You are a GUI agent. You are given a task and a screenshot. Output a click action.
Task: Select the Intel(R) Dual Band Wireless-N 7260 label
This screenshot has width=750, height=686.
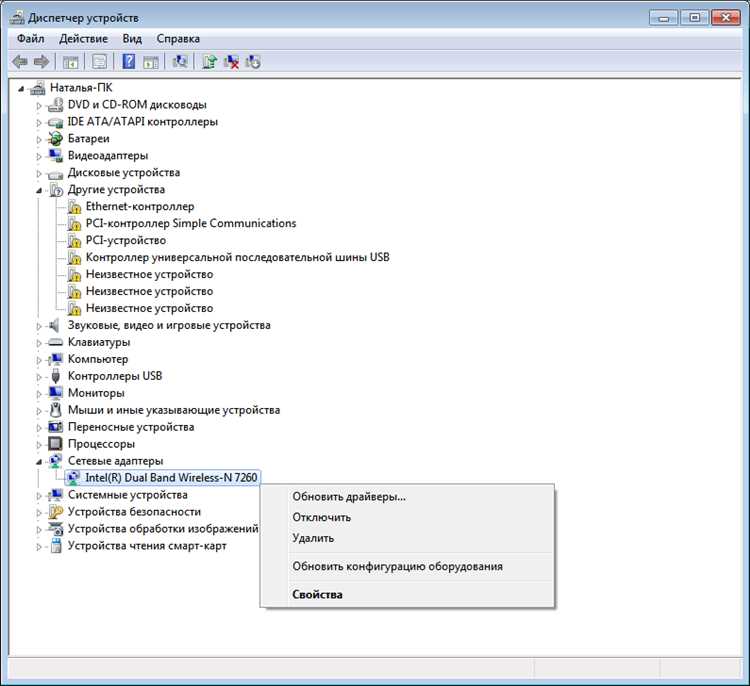coord(171,477)
